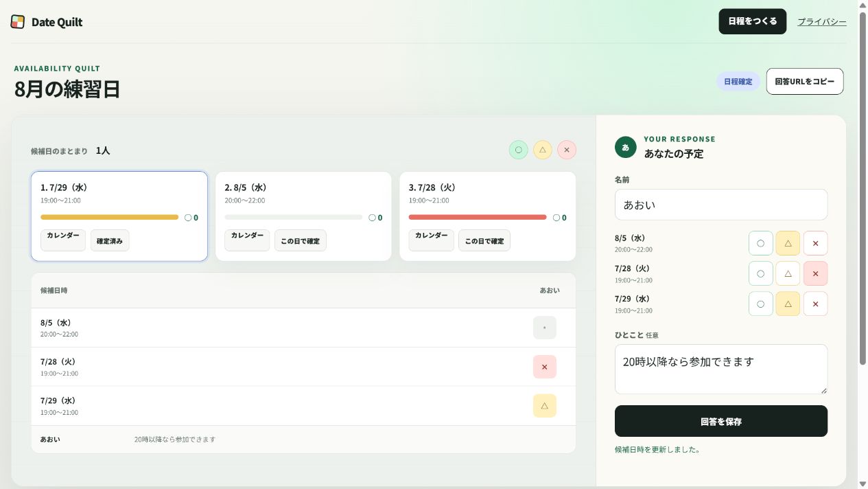Click the red × cell for 7/28 in table
Screen dimensions: 868x489
(x=545, y=367)
